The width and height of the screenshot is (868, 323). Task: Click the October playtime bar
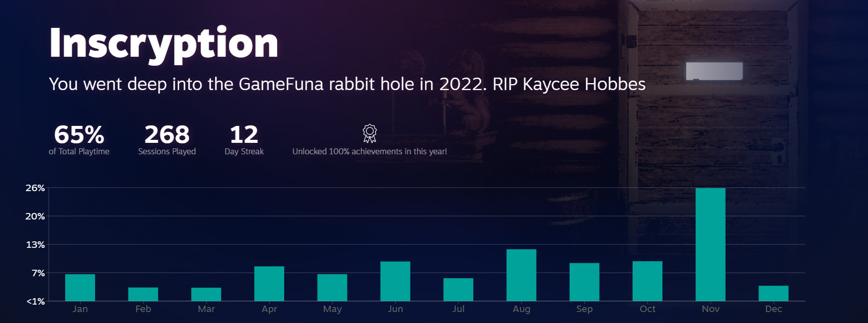point(648,281)
